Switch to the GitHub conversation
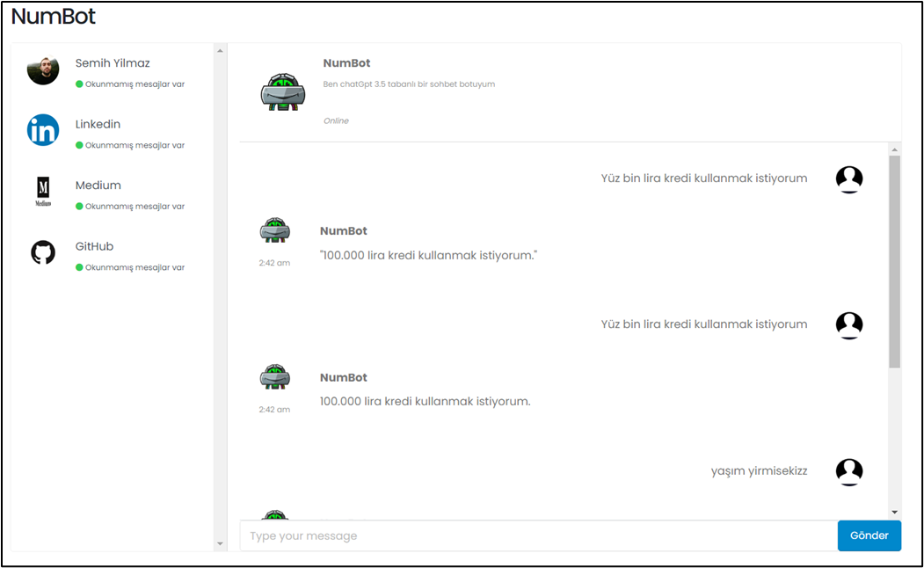The width and height of the screenshot is (924, 568). click(94, 246)
